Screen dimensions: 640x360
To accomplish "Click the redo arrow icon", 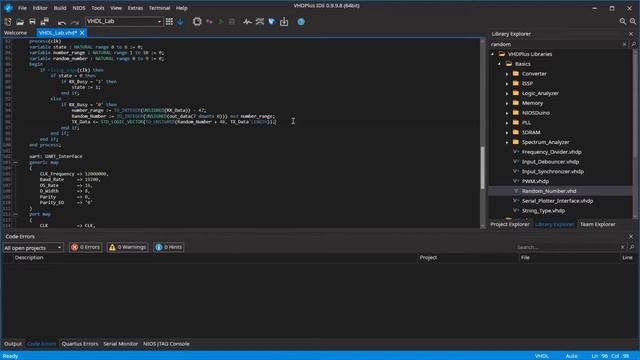I will click(x=75, y=22).
